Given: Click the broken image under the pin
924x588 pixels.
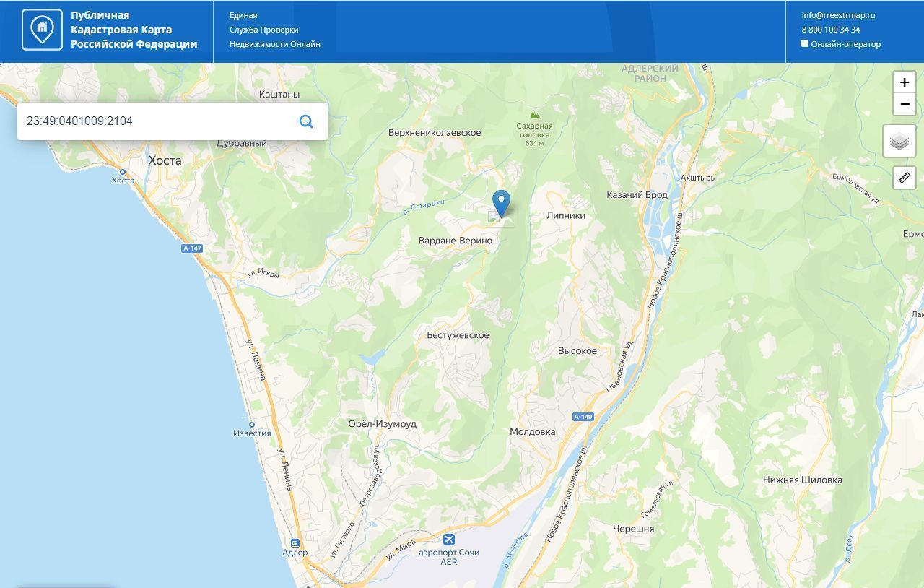Looking at the screenshot, I should [501, 218].
